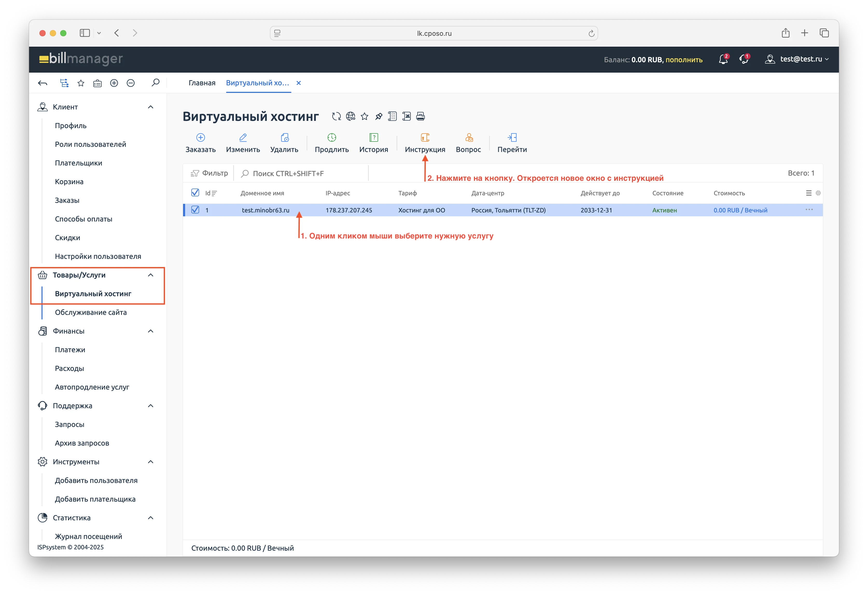
Task: Collapse the Статистика section
Action: tap(151, 518)
